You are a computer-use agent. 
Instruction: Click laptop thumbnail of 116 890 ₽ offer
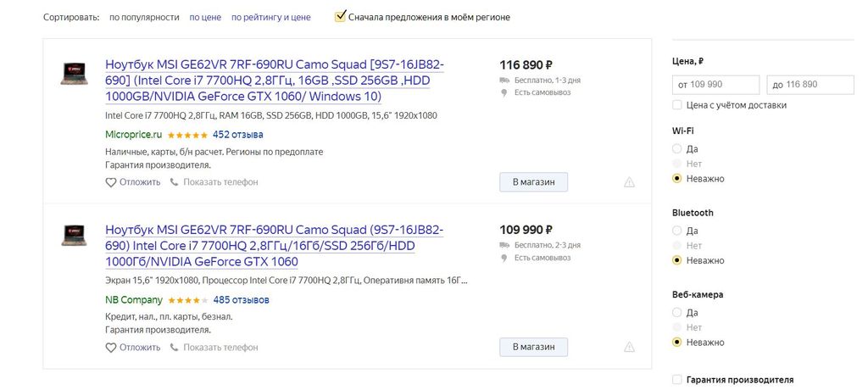click(x=75, y=73)
